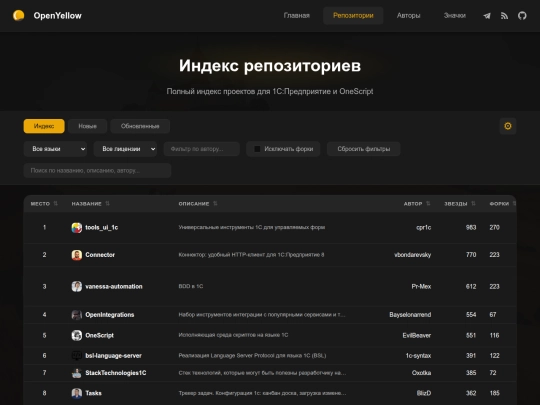Click the OpenYellow logo icon

[19, 15]
